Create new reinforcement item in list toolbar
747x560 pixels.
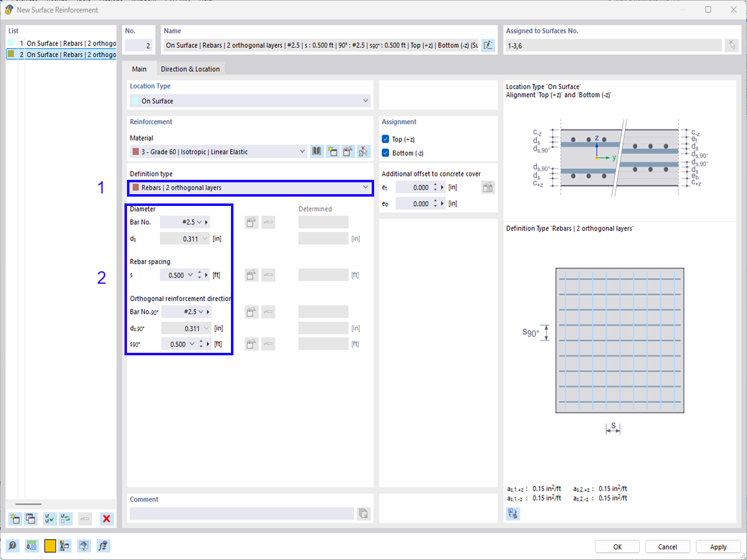click(15, 518)
